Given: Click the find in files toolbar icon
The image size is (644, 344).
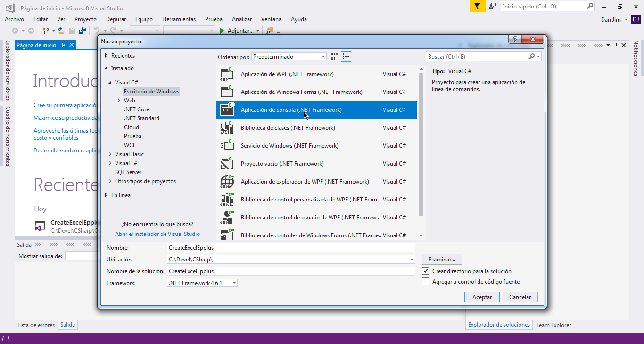Looking at the screenshot, I should [270, 31].
